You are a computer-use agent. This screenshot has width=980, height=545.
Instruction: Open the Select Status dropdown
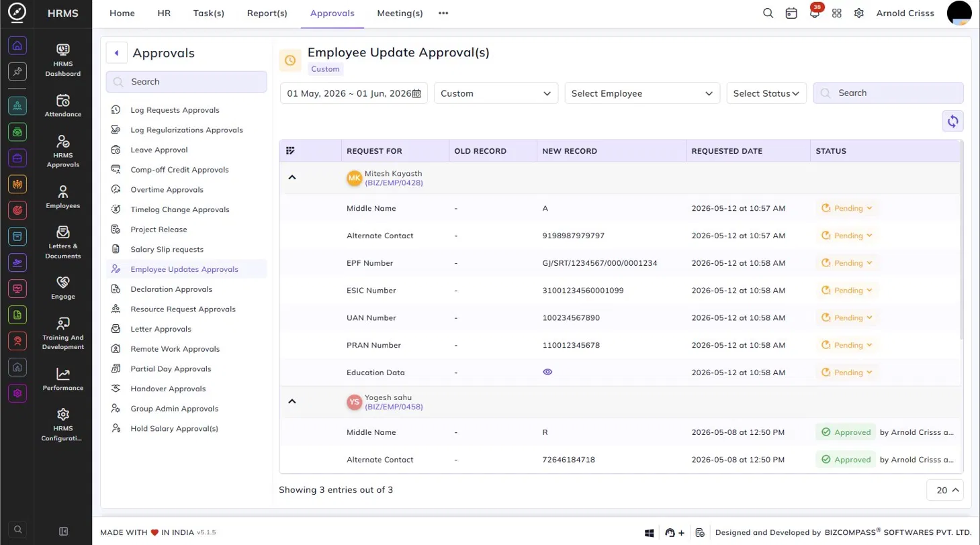coord(766,93)
